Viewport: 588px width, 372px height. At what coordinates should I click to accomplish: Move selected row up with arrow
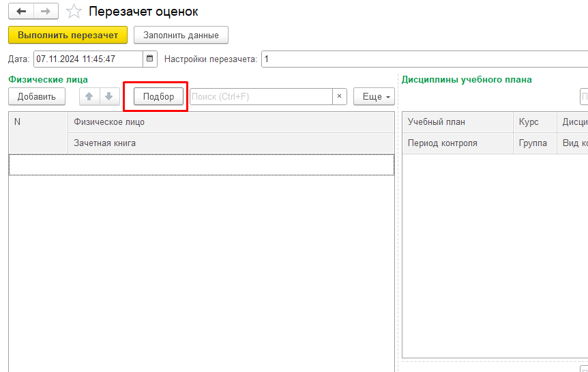[x=89, y=97]
